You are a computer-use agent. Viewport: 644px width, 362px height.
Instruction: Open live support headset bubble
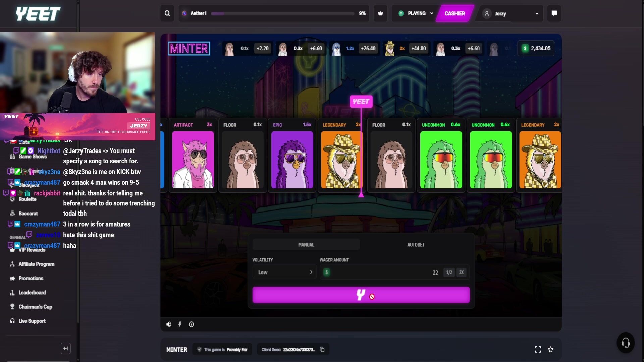[x=625, y=343]
